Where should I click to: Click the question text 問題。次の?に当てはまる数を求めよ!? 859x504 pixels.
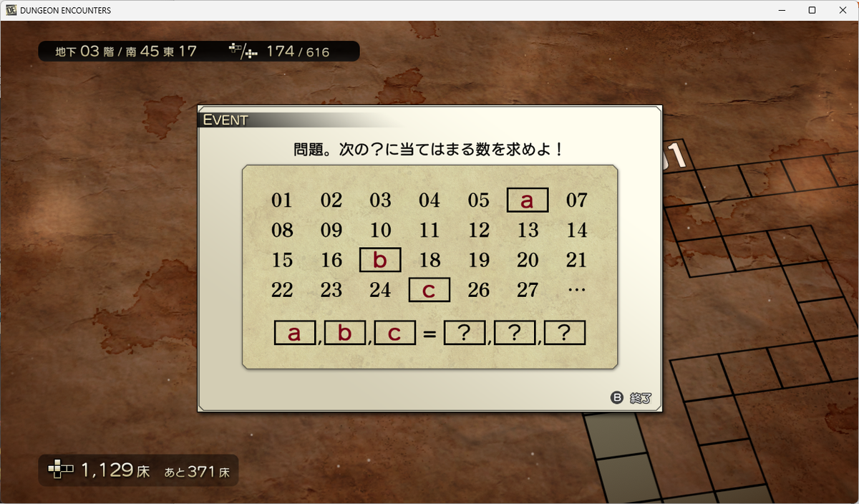(429, 150)
